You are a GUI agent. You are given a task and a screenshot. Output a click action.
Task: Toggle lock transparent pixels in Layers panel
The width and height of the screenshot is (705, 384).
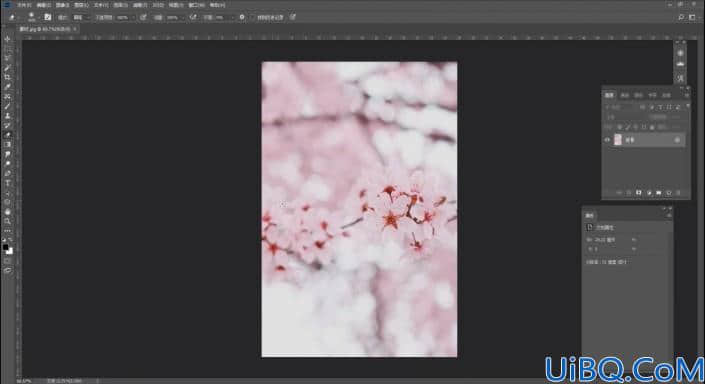pyautogui.click(x=620, y=127)
